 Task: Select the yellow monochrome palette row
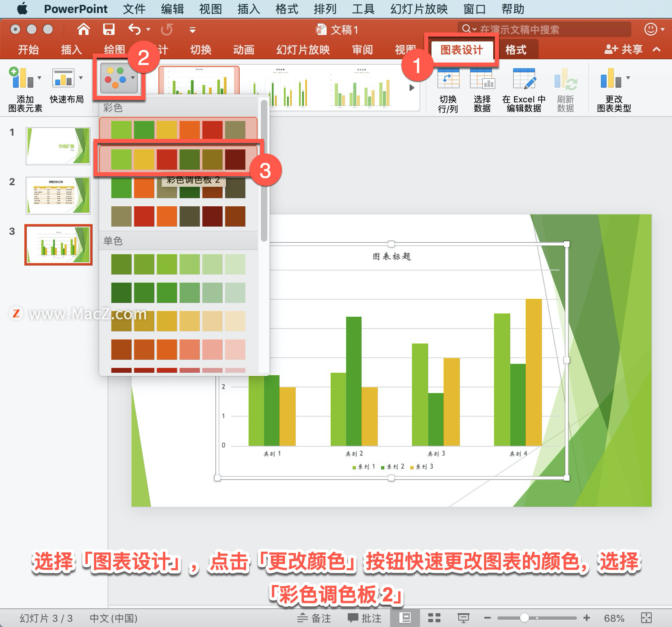point(178,321)
